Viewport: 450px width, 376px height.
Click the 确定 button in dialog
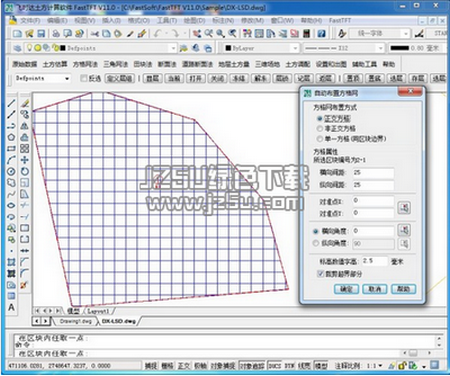point(346,289)
